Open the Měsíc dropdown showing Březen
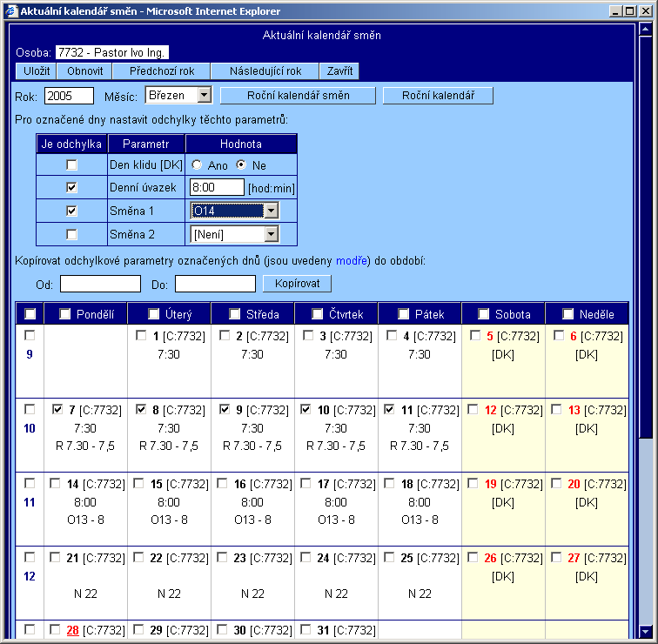Image resolution: width=658 pixels, height=644 pixels. click(178, 95)
